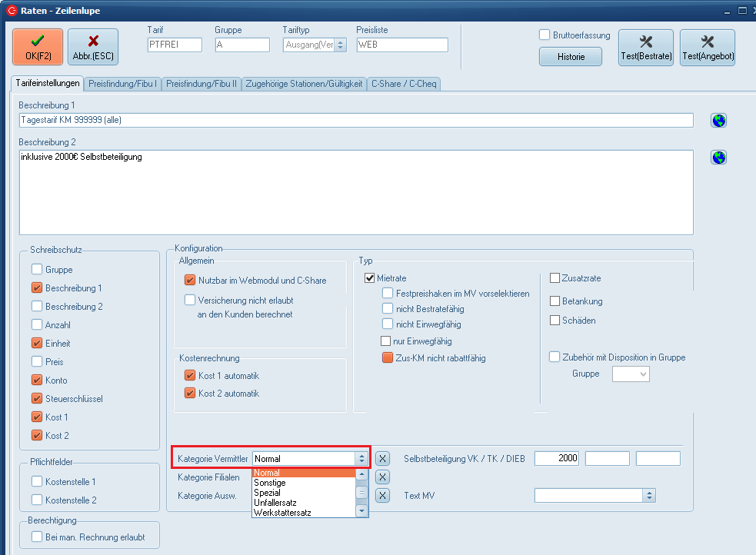The height and width of the screenshot is (555, 756).
Task: Clear Kategorie Vermittler with its X button
Action: tap(382, 459)
